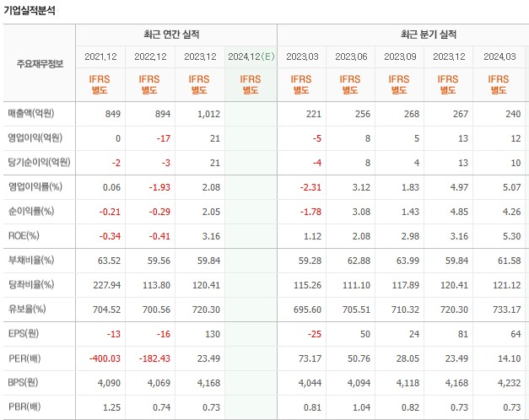Click the -182.43 PER value
529x420 pixels.
tap(154, 358)
